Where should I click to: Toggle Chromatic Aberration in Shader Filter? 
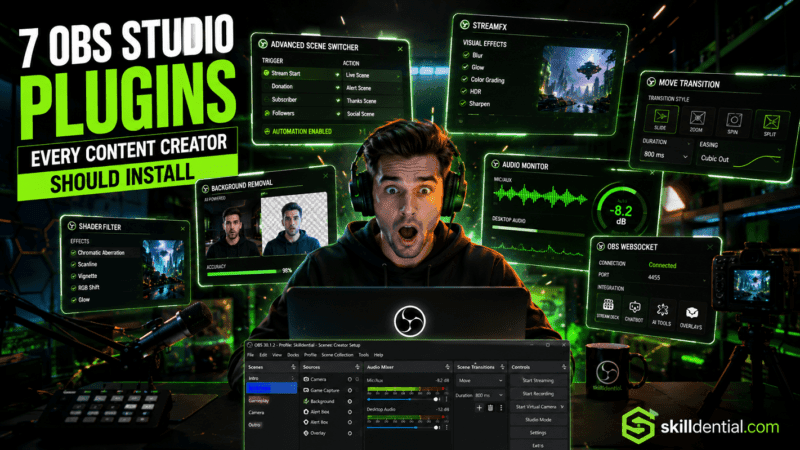click(73, 253)
